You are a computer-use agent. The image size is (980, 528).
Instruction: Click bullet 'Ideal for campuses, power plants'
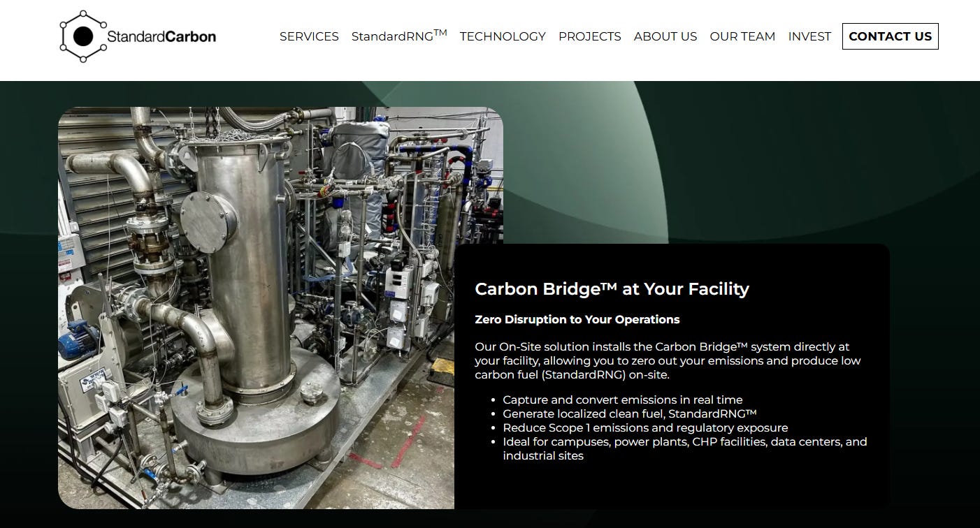pyautogui.click(x=685, y=448)
